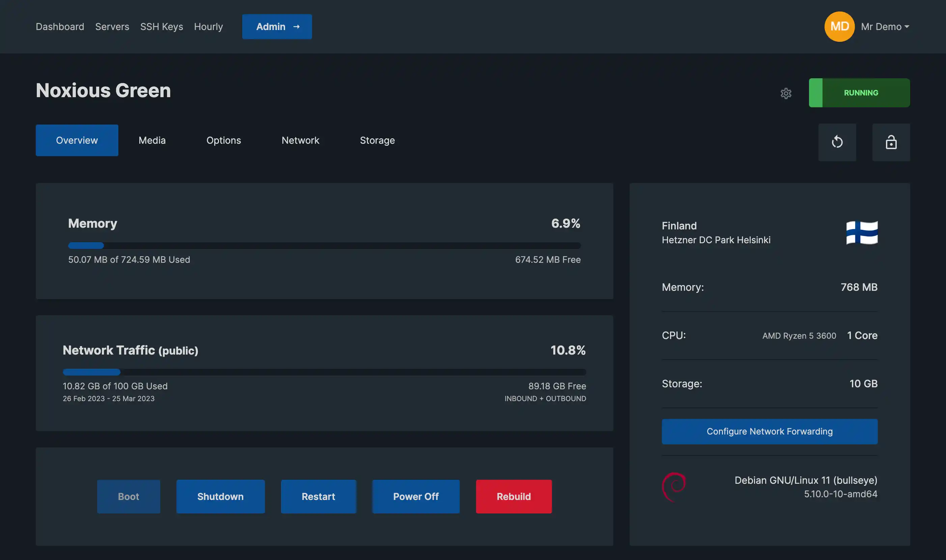Screen dimensions: 946x560
Task: Click the Shutdown button
Action: 220,496
